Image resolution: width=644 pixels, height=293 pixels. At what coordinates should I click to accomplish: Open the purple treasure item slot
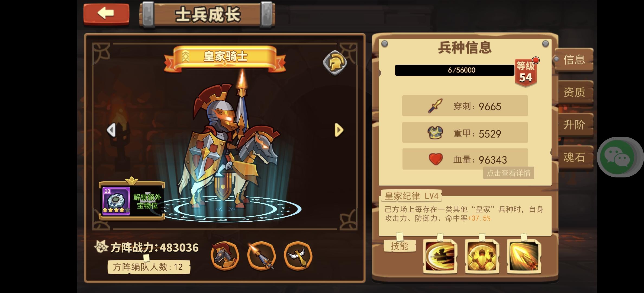(x=116, y=201)
